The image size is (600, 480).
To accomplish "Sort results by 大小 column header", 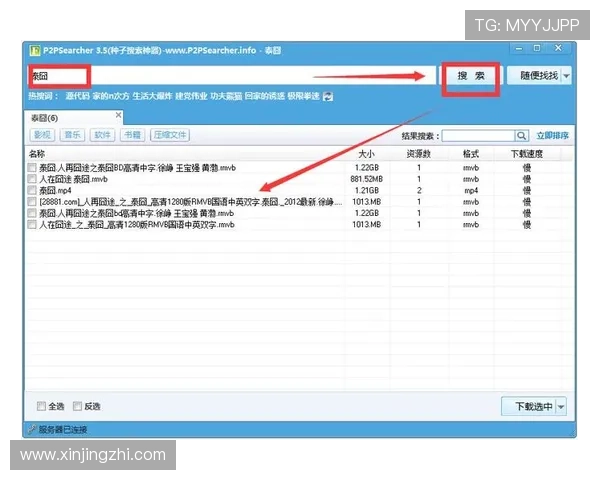I will point(366,154).
